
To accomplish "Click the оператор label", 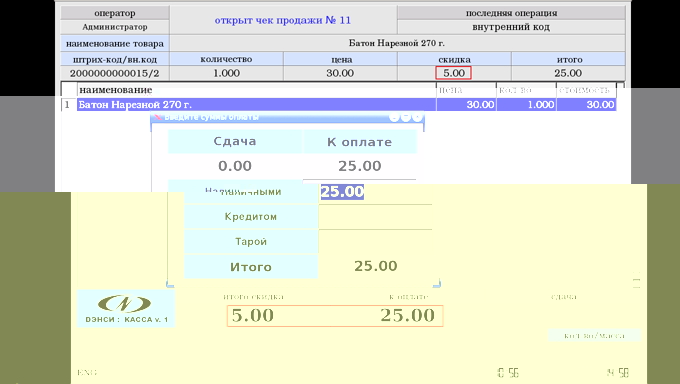I will [114, 13].
